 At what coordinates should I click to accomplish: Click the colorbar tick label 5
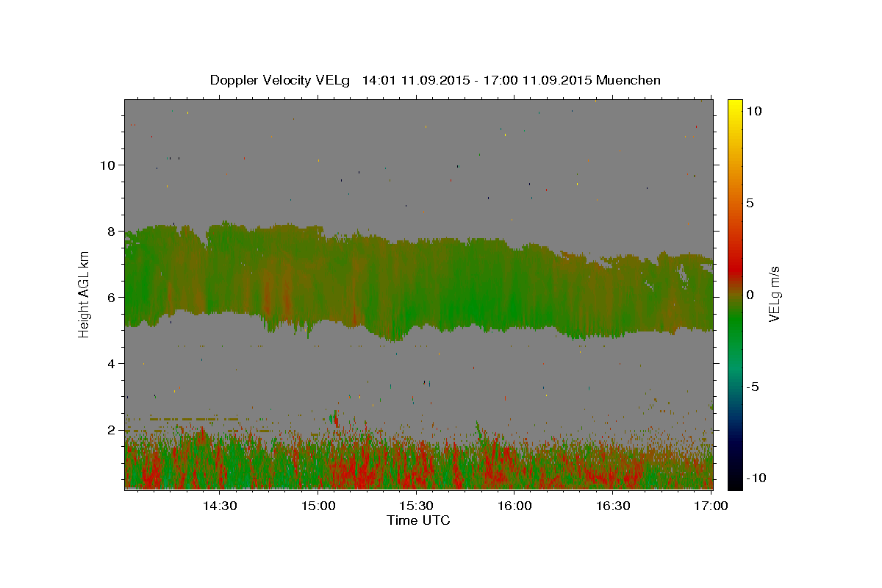pyautogui.click(x=749, y=203)
